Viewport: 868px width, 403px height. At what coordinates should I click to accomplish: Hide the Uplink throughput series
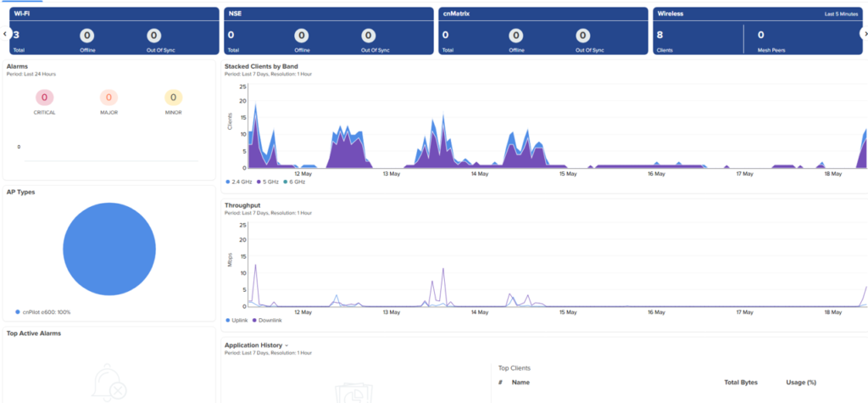pyautogui.click(x=237, y=321)
